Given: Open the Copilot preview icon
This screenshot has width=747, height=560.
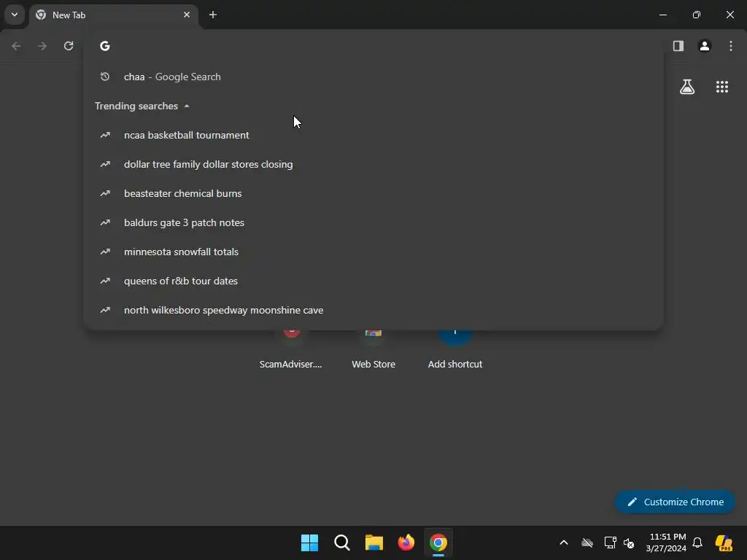Looking at the screenshot, I should coord(724,542).
